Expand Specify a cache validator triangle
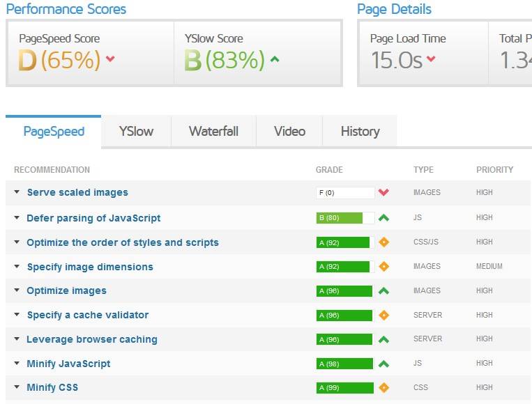The width and height of the screenshot is (532, 404). (17, 315)
